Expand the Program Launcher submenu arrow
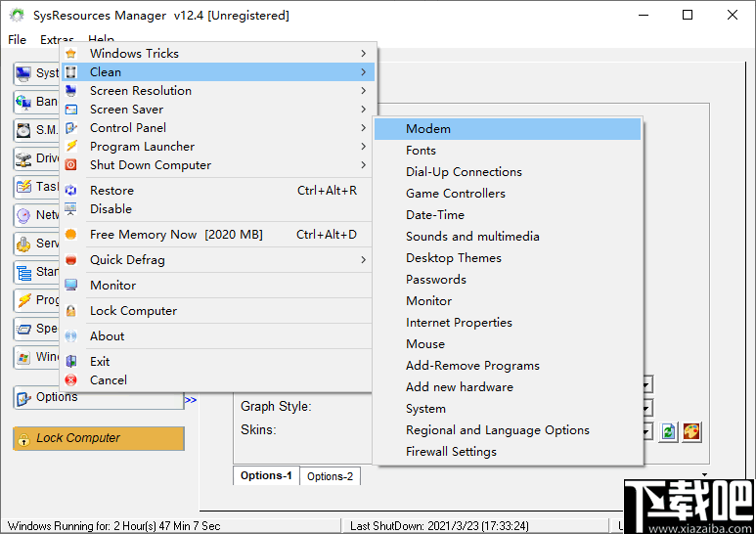This screenshot has height=534, width=756. click(x=364, y=147)
